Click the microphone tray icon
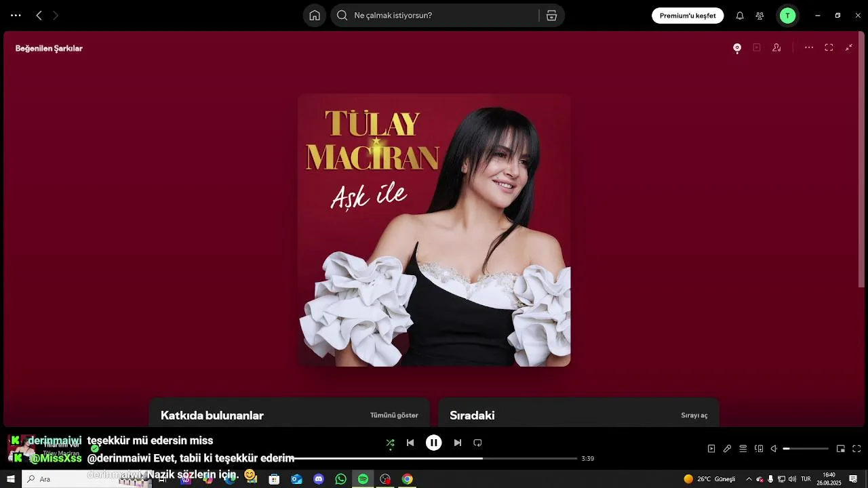The width and height of the screenshot is (868, 488). 770,479
